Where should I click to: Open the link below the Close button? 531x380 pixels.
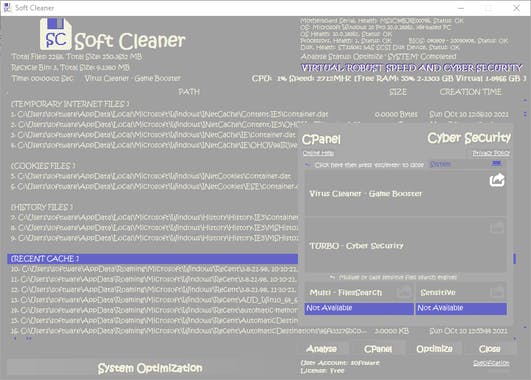(491, 363)
